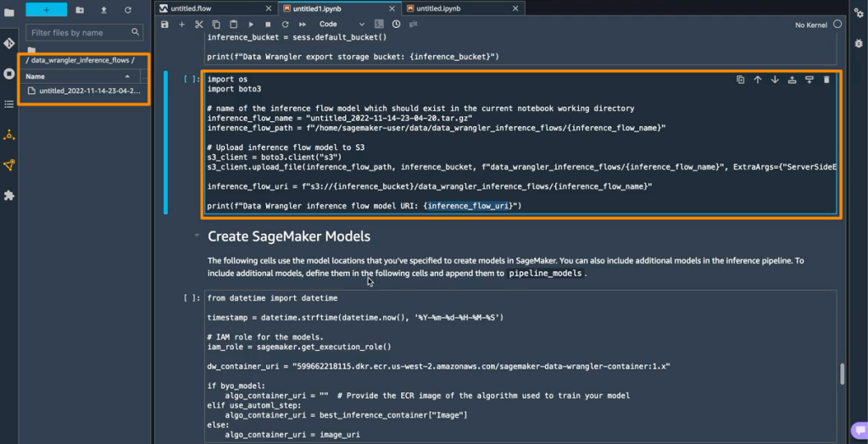
Task: Close the untitled1.ipynb tab
Action: 392,8
